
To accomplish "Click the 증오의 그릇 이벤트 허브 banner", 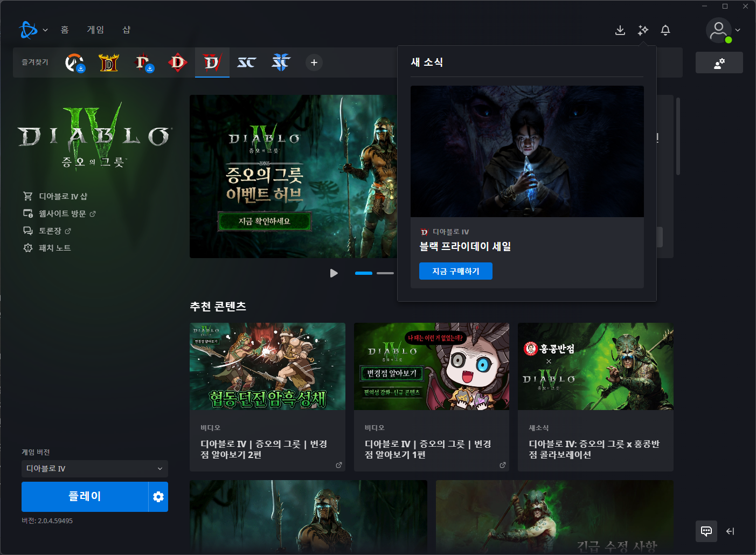I will tap(294, 176).
